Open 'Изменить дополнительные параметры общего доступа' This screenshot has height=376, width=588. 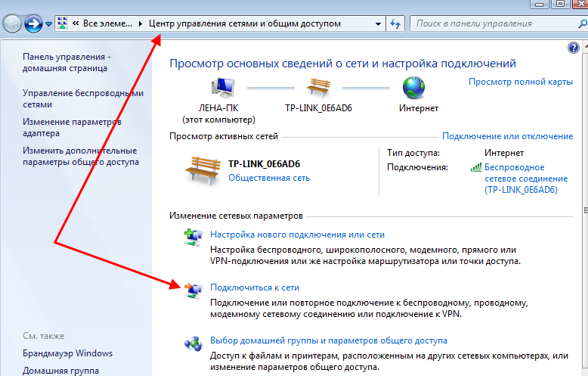click(81, 156)
